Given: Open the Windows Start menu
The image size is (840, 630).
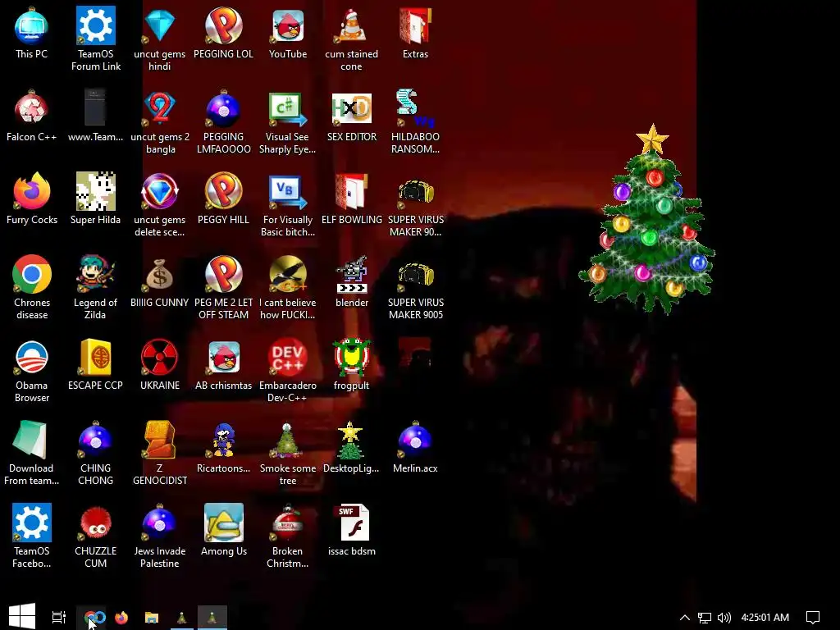Looking at the screenshot, I should [x=22, y=617].
